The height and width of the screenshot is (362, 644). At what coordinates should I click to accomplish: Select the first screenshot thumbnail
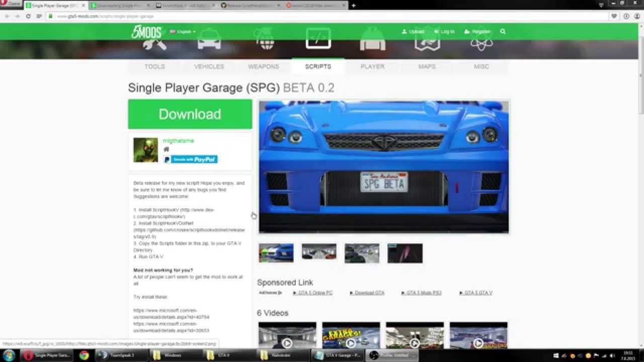(276, 253)
